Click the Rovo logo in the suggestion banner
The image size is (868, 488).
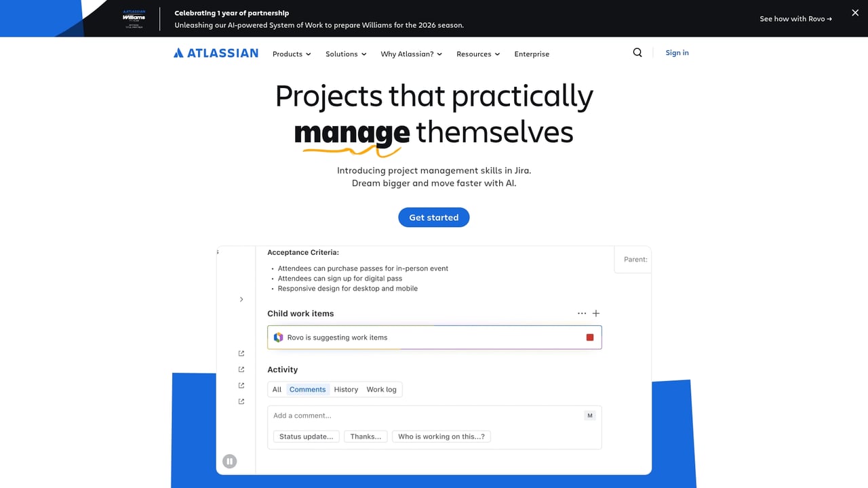[278, 337]
